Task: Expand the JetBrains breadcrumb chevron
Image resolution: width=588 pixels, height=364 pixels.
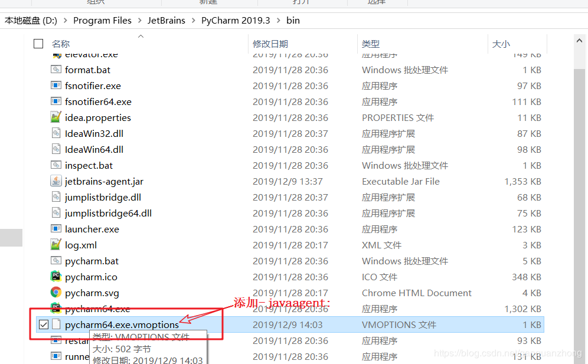Action: (x=194, y=20)
